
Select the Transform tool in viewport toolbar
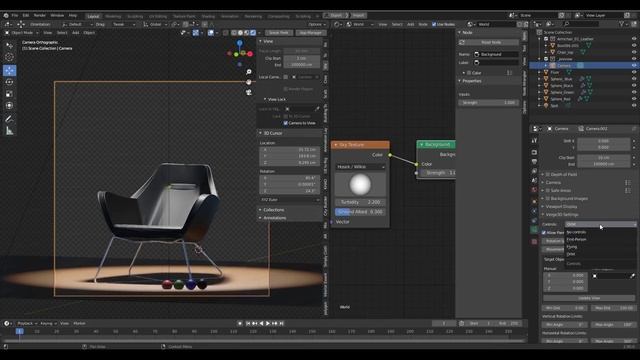click(9, 106)
